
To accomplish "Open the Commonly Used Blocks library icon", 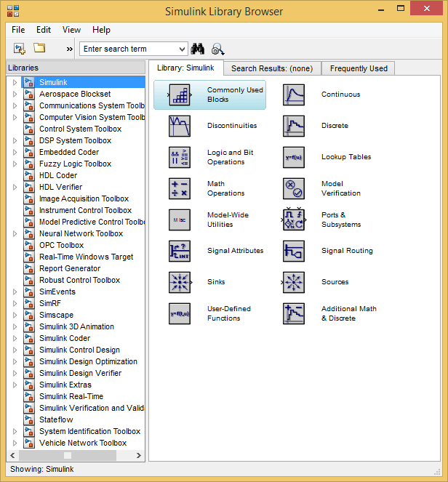I will [x=180, y=95].
